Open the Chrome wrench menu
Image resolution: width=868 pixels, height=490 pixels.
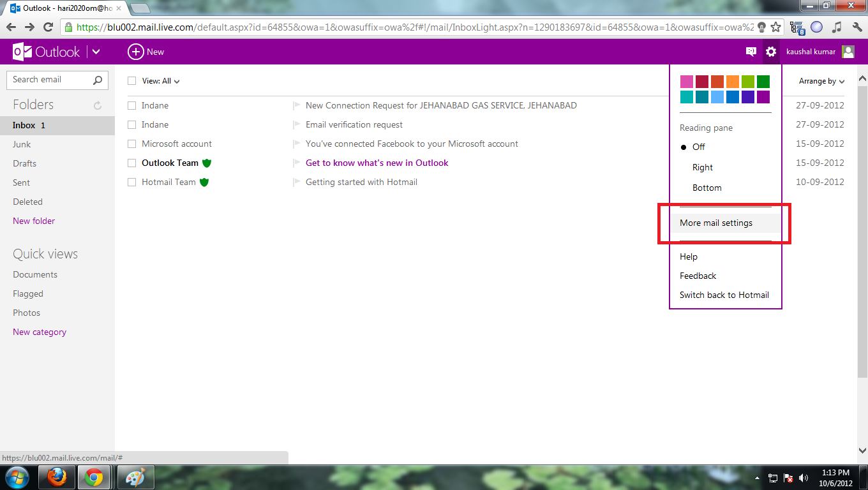[x=857, y=27]
